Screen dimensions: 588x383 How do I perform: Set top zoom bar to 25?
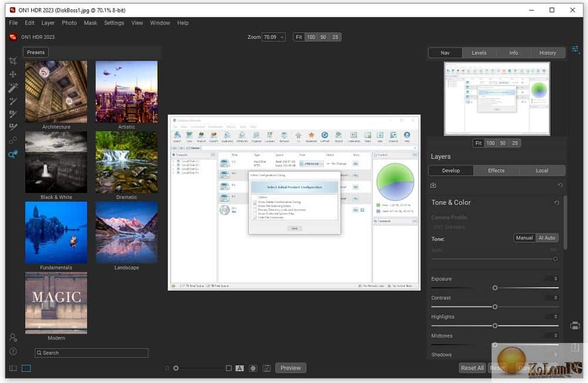pos(335,37)
